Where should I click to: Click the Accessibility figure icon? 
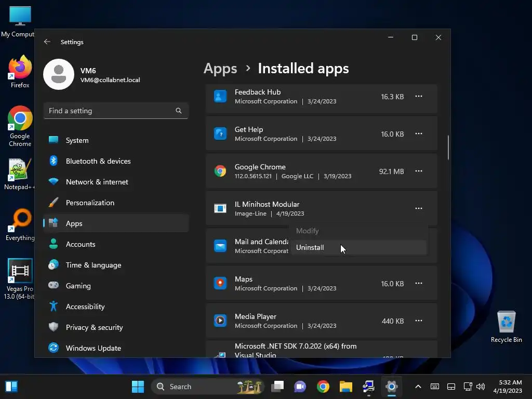(54, 307)
